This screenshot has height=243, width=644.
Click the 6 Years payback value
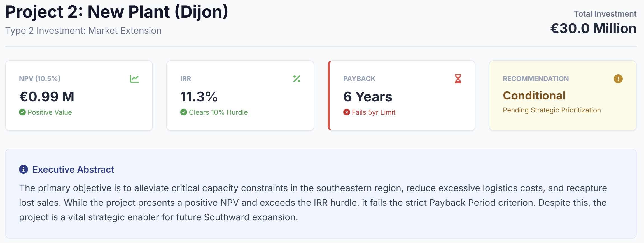(x=368, y=97)
